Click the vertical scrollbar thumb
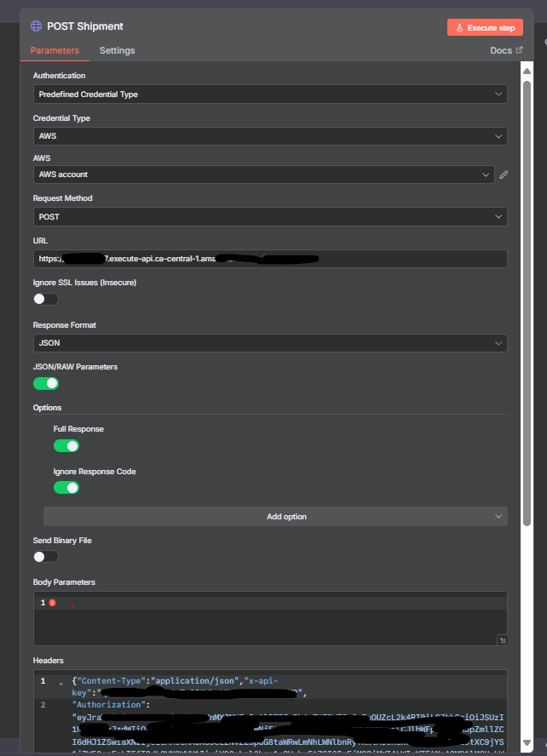 pyautogui.click(x=527, y=303)
